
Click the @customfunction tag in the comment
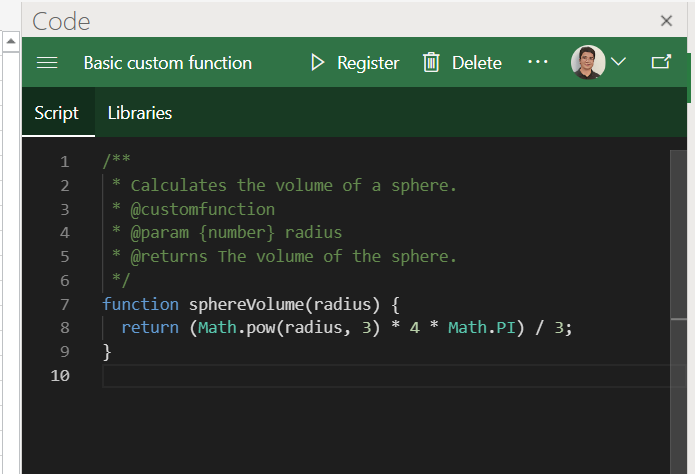click(202, 209)
